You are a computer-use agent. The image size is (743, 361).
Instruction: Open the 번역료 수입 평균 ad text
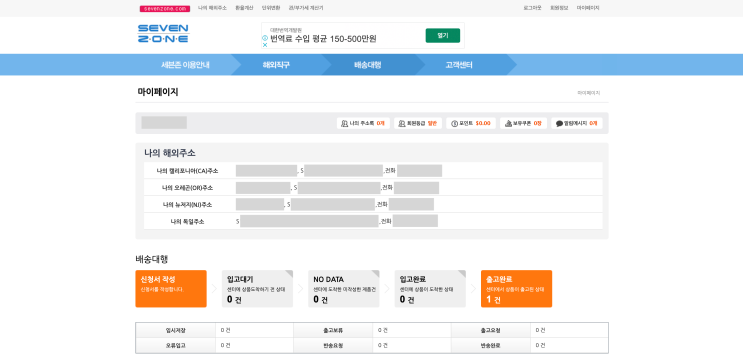tap(323, 39)
